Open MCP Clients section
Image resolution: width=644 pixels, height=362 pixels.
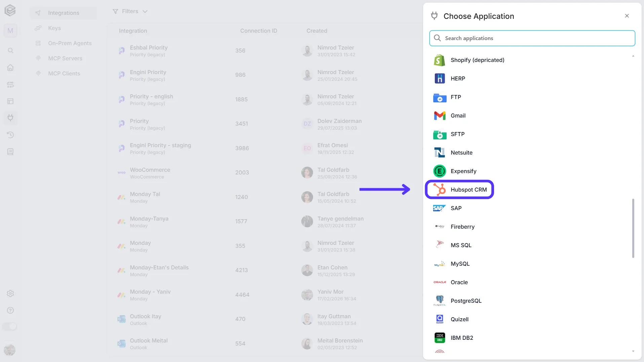click(64, 73)
